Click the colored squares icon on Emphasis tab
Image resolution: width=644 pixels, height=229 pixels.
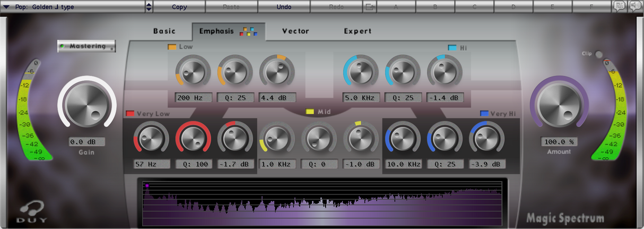248,31
